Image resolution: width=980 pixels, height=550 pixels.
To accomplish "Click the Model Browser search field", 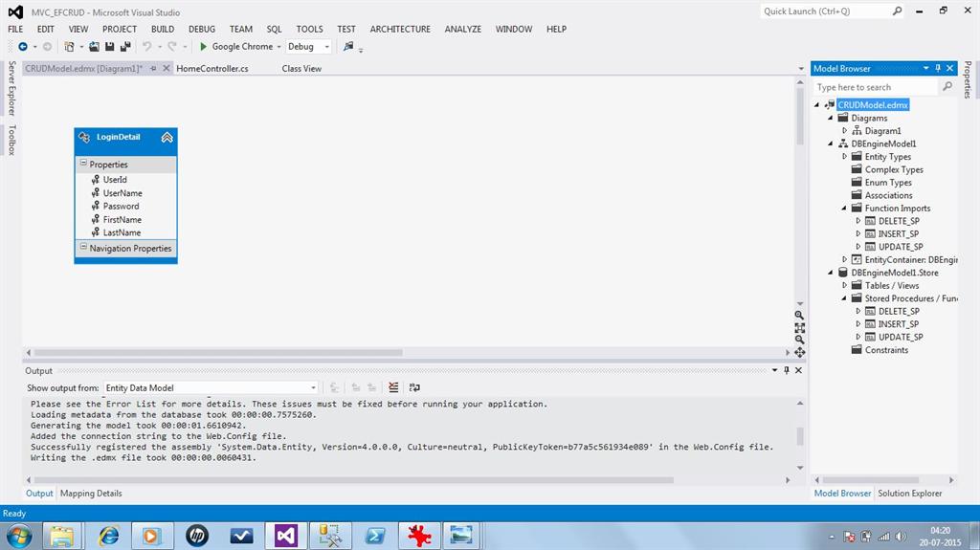I will coord(875,87).
